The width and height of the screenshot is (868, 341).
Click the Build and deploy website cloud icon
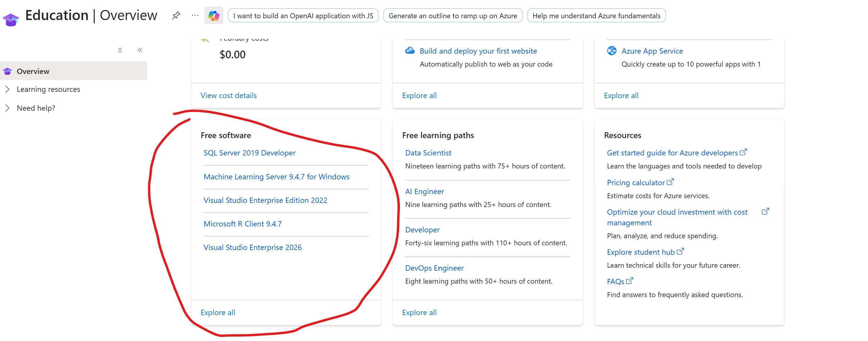[x=410, y=51]
